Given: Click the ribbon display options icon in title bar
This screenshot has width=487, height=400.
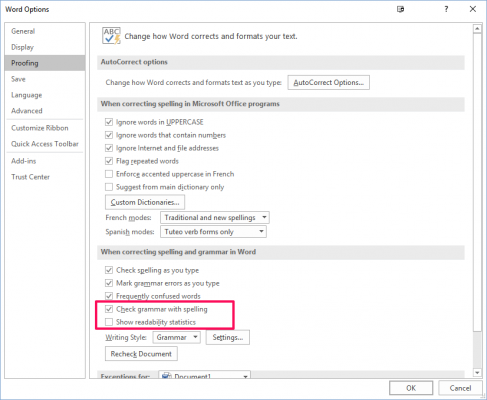Looking at the screenshot, I should 400,9.
